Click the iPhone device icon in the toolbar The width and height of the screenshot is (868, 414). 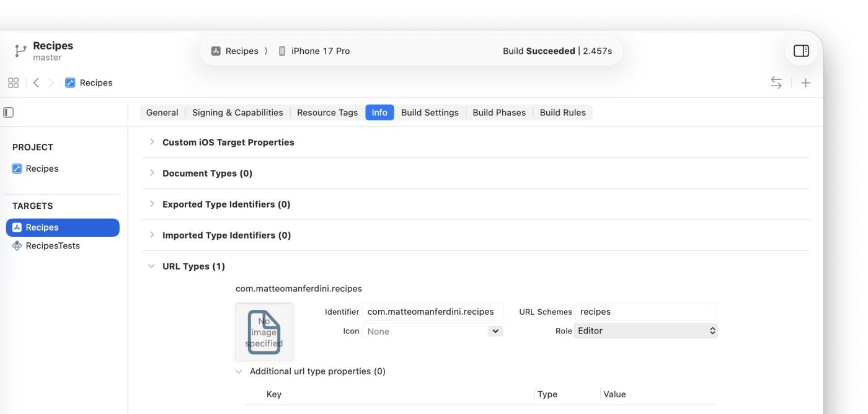(282, 51)
